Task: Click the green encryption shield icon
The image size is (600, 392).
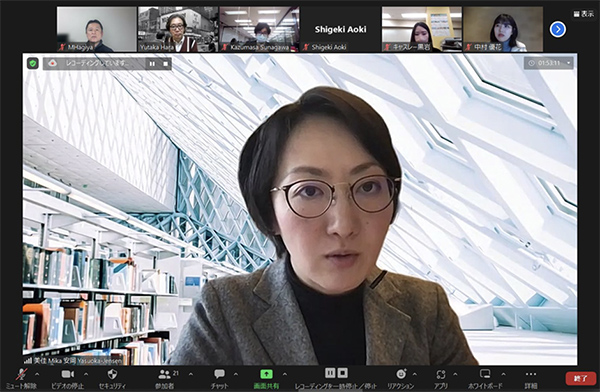Action: pos(33,64)
